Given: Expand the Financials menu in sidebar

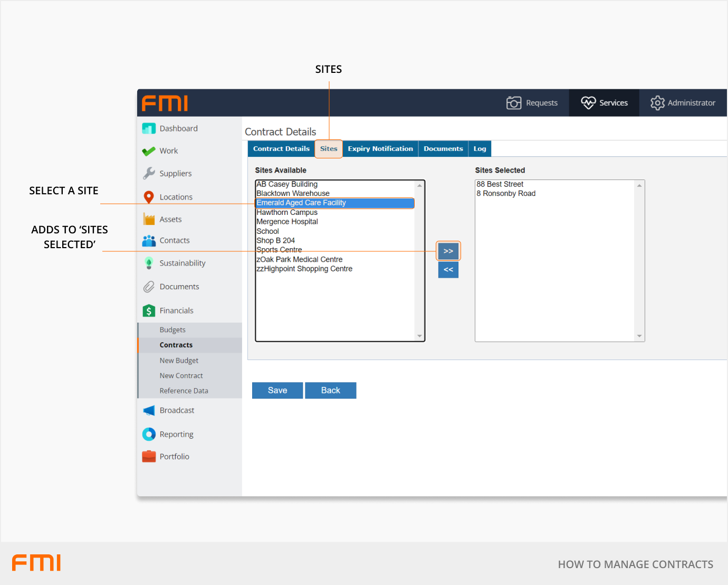Looking at the screenshot, I should tap(176, 310).
